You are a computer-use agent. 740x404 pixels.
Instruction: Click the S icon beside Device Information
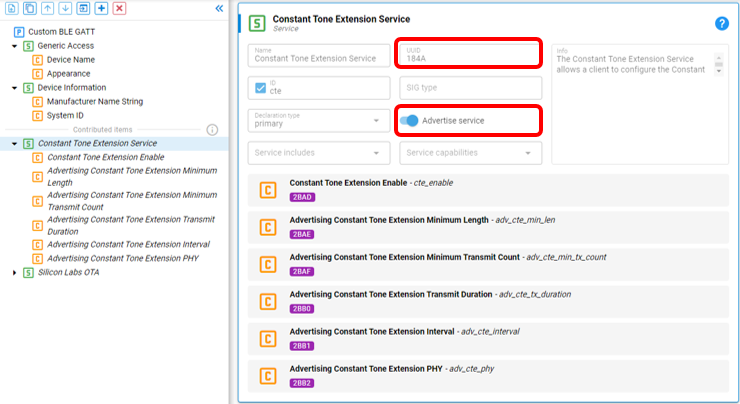coord(28,88)
